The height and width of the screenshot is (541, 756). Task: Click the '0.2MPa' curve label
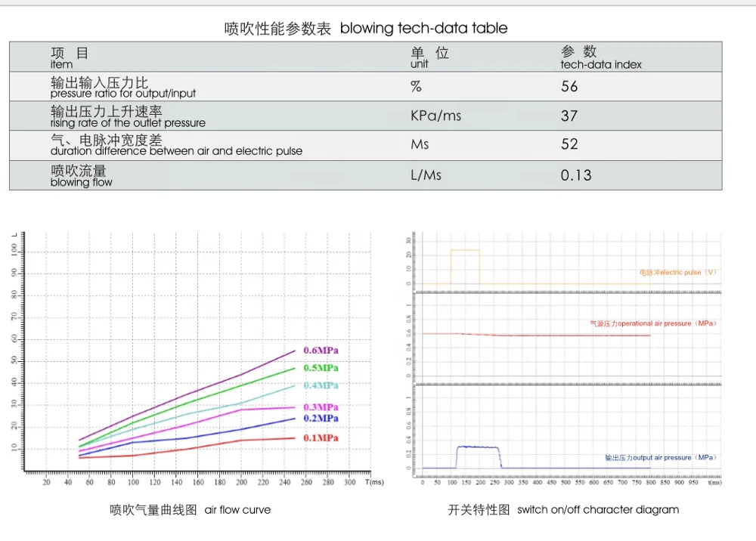pyautogui.click(x=321, y=418)
